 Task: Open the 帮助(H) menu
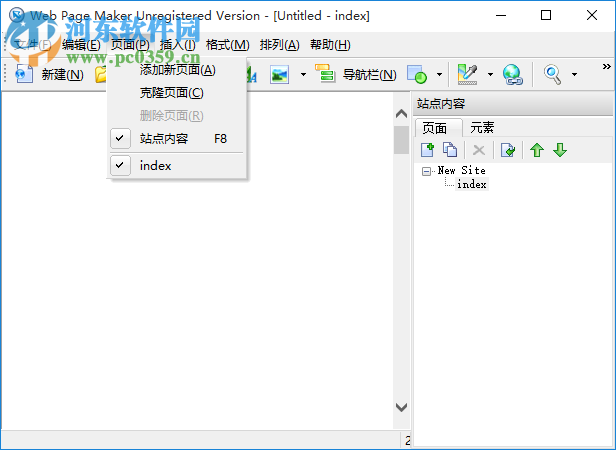pos(330,45)
